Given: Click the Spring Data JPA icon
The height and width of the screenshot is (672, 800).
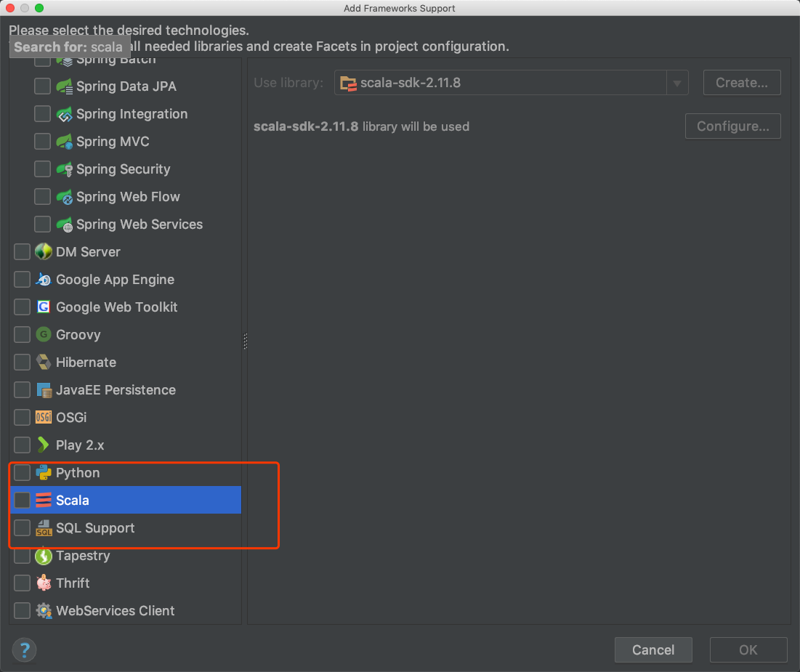Looking at the screenshot, I should click(64, 86).
